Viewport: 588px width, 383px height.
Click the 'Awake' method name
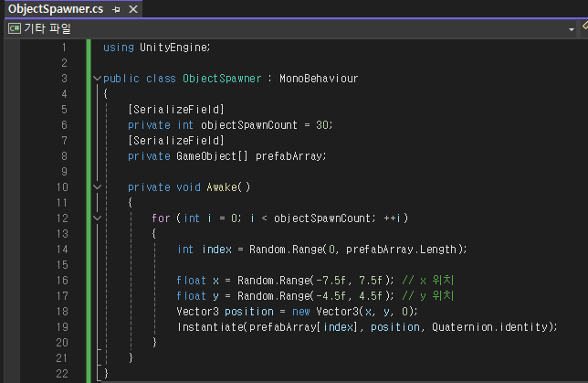(222, 187)
